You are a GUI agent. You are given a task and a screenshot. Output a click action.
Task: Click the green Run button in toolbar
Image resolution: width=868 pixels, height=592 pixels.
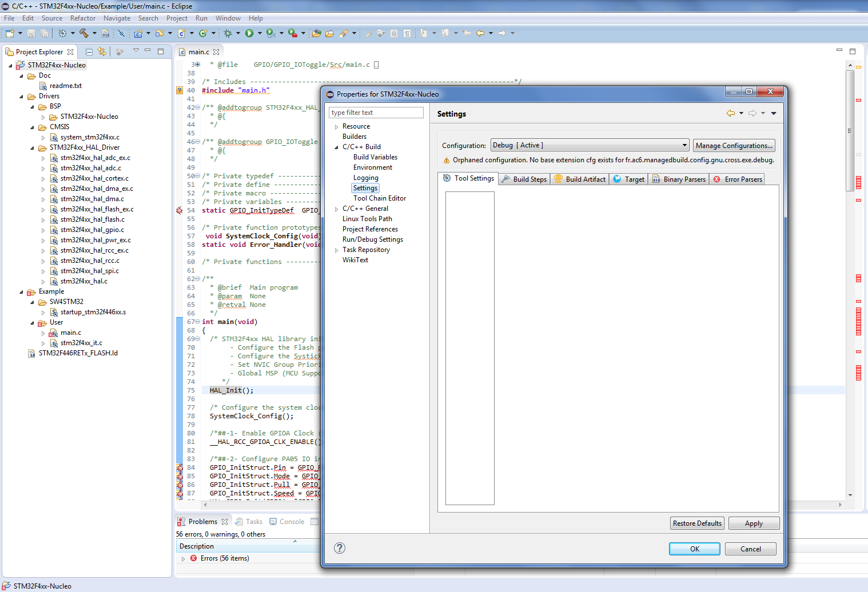249,33
